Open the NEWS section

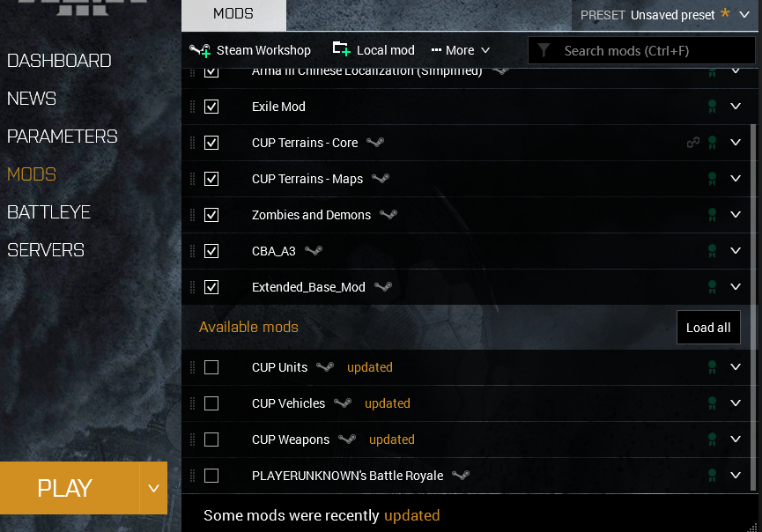(x=32, y=99)
